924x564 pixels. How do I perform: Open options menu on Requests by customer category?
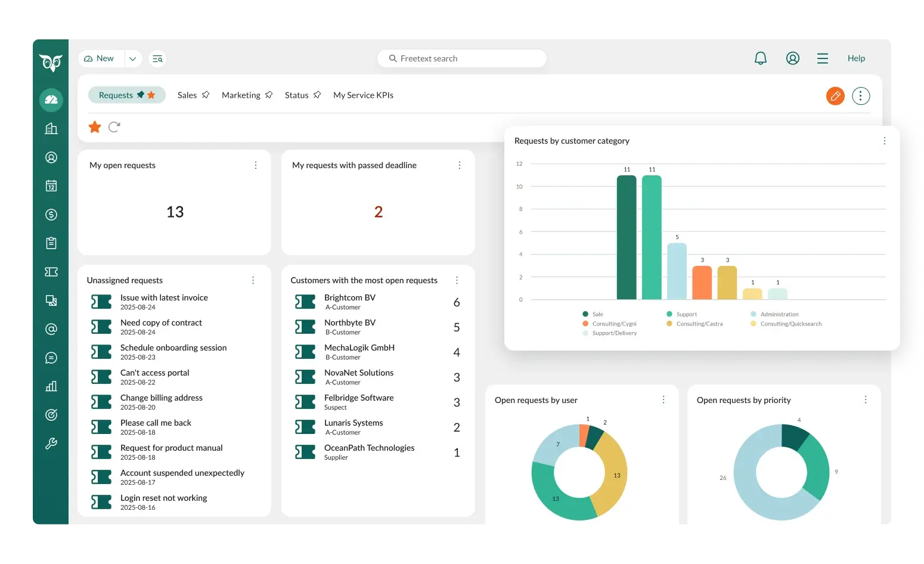click(x=885, y=141)
